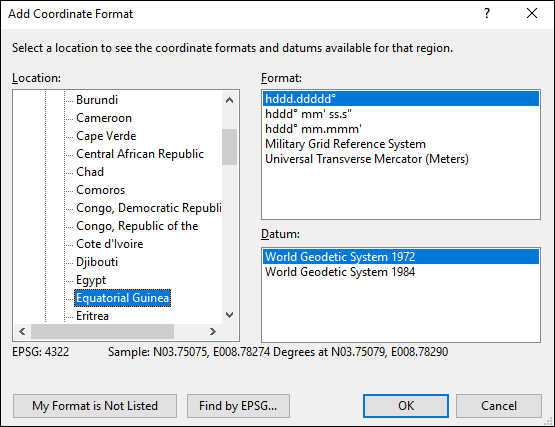Select Comoros location
Screen dimensions: 555x427
point(101,190)
